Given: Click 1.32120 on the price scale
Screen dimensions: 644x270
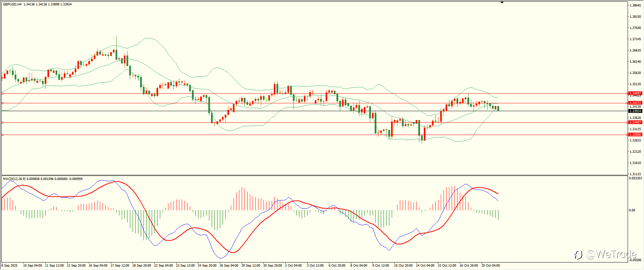Looking at the screenshot, I should pos(635,152).
